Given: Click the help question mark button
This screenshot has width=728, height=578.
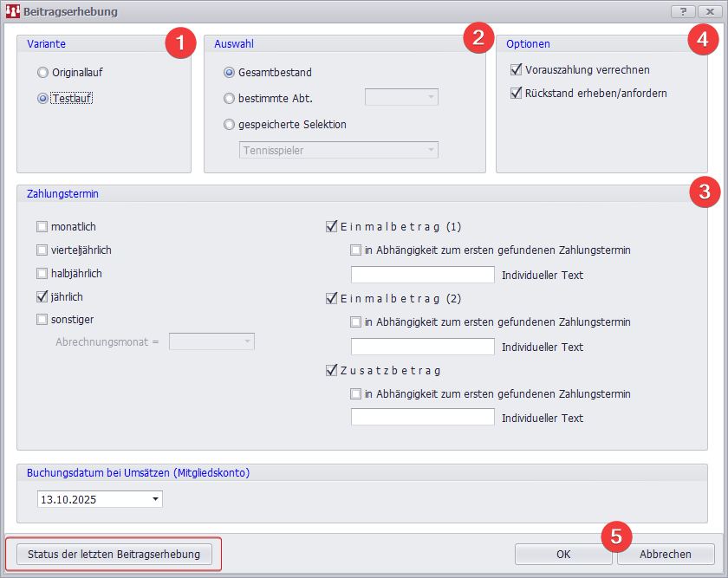Looking at the screenshot, I should tap(682, 12).
